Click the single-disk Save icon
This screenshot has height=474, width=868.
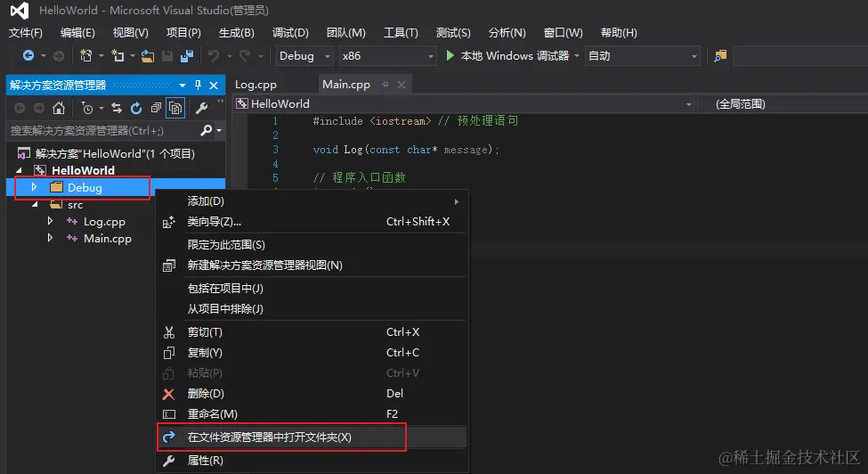[167, 56]
